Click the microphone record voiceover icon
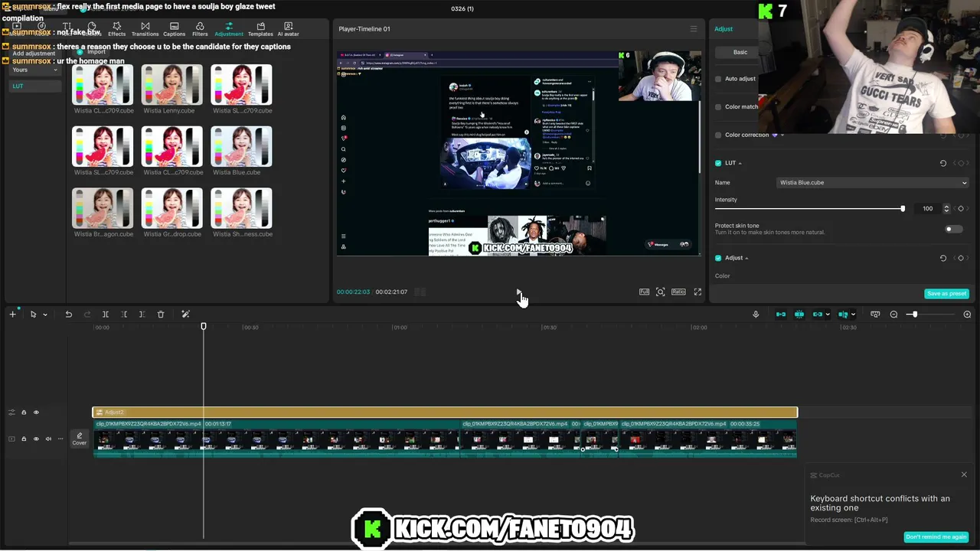The width and height of the screenshot is (980, 551). [756, 315]
